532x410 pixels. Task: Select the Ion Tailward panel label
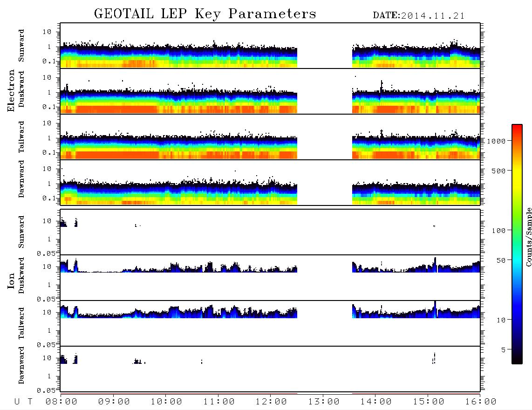click(21, 323)
